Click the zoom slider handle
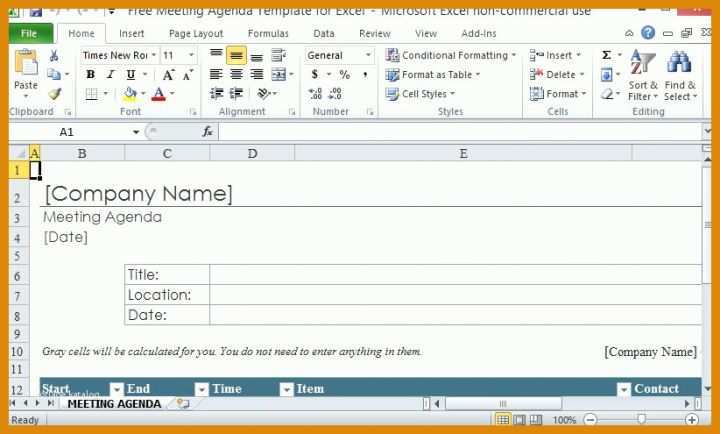This screenshot has height=434, width=720. coord(641,419)
